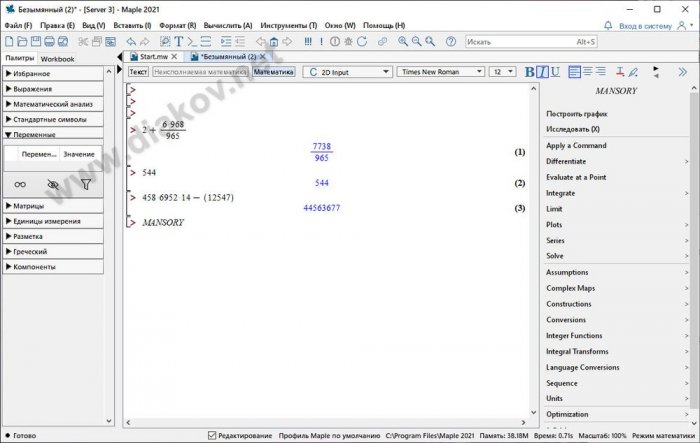
Task: Open the Вычислить (A) menu
Action: click(x=228, y=25)
